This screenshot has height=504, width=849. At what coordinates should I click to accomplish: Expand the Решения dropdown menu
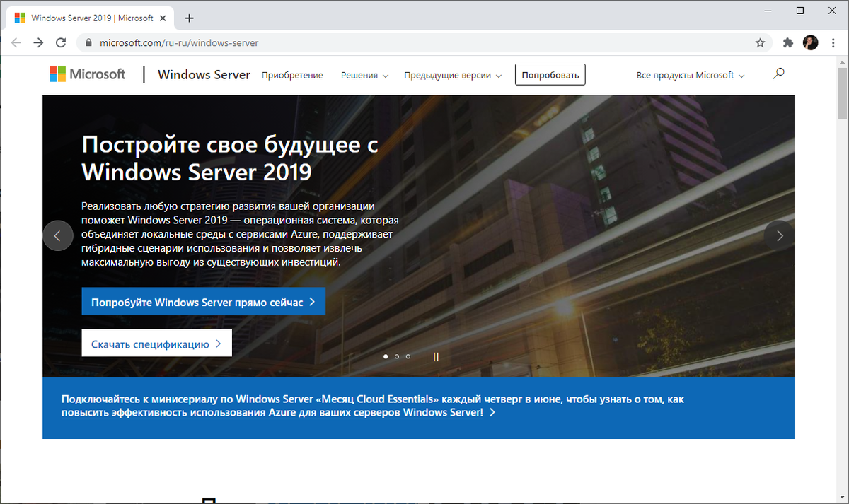click(x=364, y=75)
